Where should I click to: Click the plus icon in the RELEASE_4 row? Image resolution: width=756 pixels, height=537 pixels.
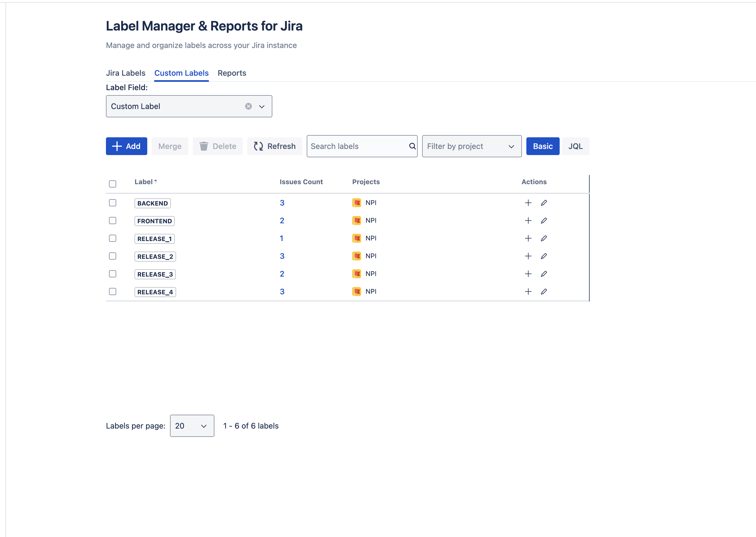pyautogui.click(x=528, y=292)
